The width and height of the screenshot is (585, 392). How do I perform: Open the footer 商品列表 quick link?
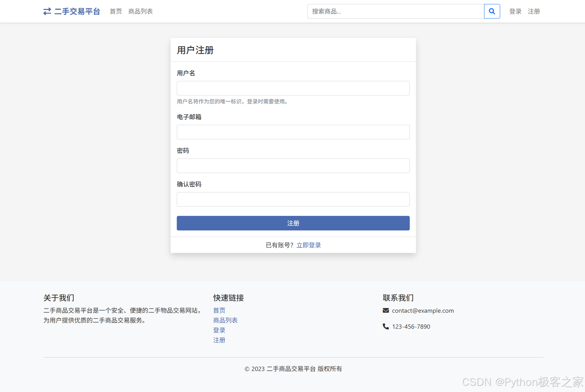tap(225, 320)
